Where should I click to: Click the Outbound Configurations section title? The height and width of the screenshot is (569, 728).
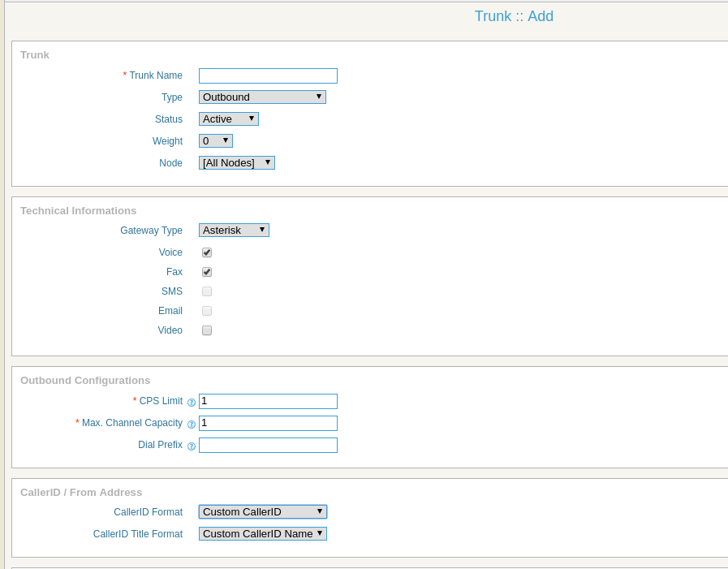point(85,381)
